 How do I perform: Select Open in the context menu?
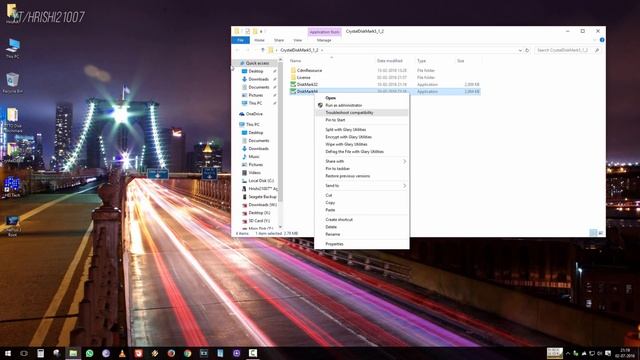pos(331,98)
